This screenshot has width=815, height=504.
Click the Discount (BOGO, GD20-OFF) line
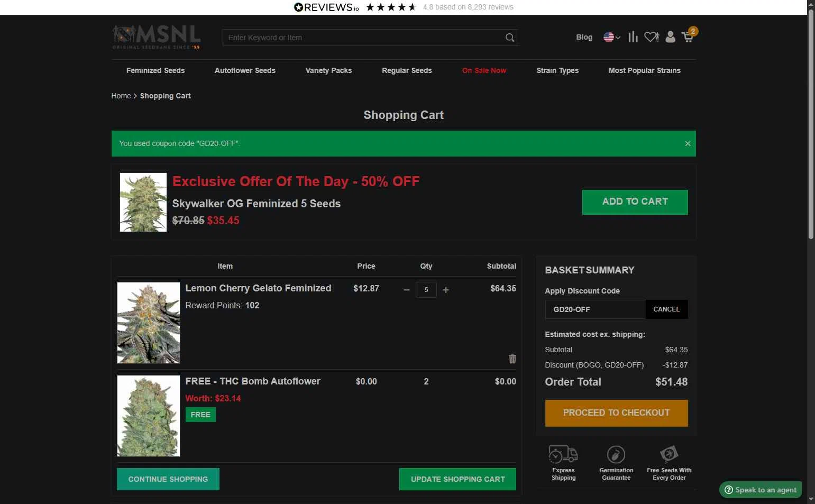616,365
